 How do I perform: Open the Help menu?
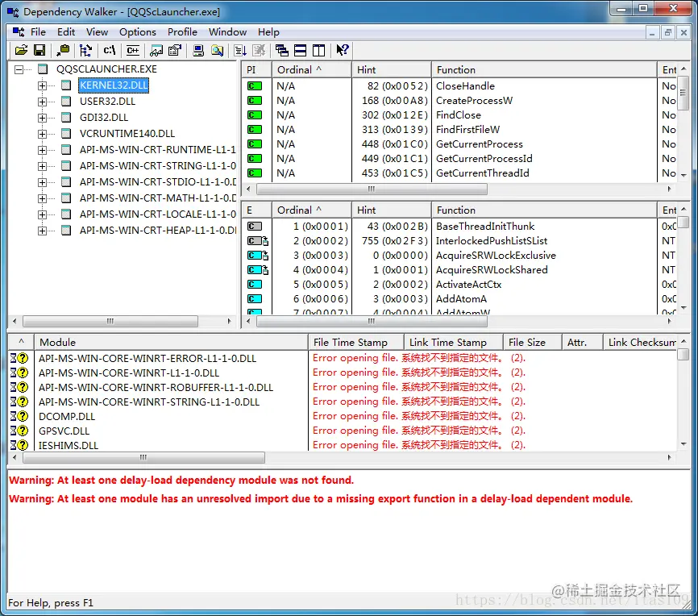click(268, 32)
